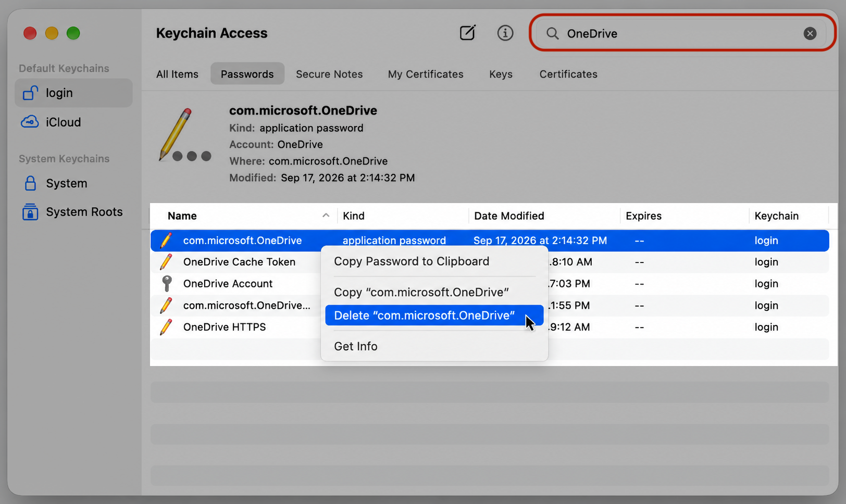Sort by the Expires column header
Image resolution: width=846 pixels, height=504 pixels.
(x=643, y=216)
